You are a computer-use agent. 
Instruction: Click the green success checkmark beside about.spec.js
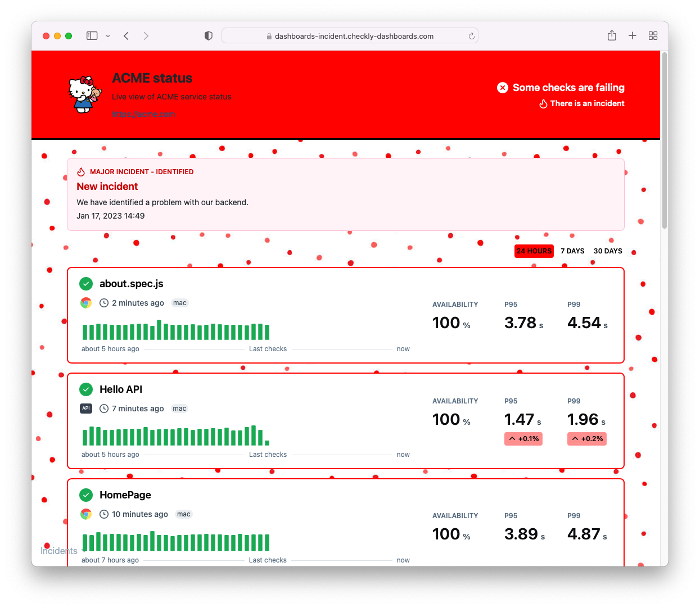[x=86, y=284]
